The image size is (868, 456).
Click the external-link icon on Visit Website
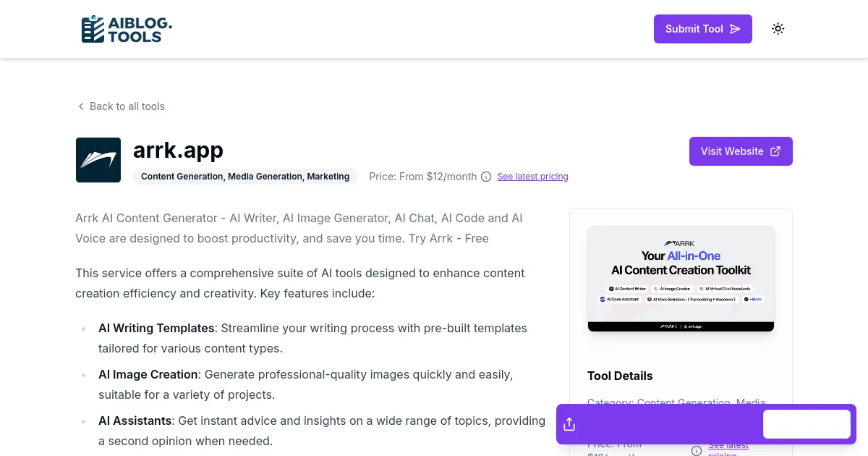[775, 151]
